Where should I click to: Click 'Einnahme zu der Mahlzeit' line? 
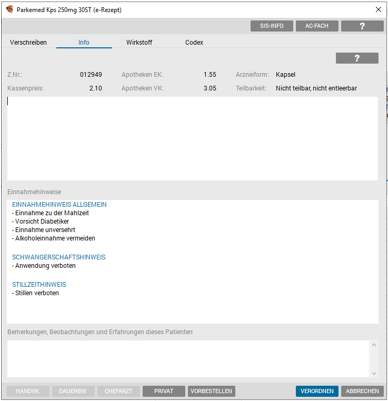point(50,213)
